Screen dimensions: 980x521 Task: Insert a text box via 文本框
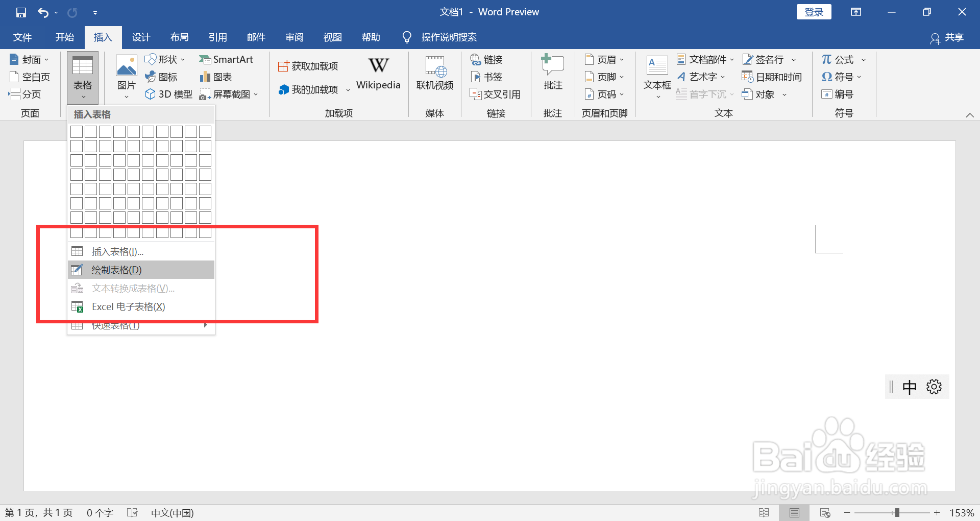point(656,76)
